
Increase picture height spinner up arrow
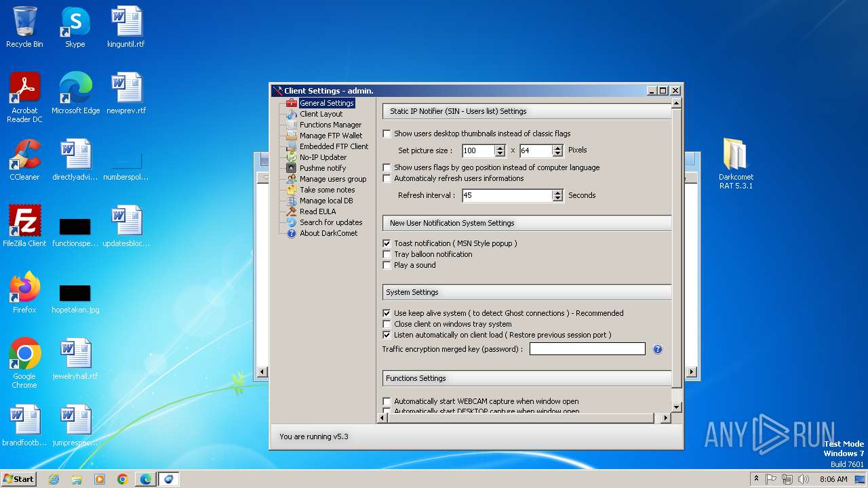558,148
